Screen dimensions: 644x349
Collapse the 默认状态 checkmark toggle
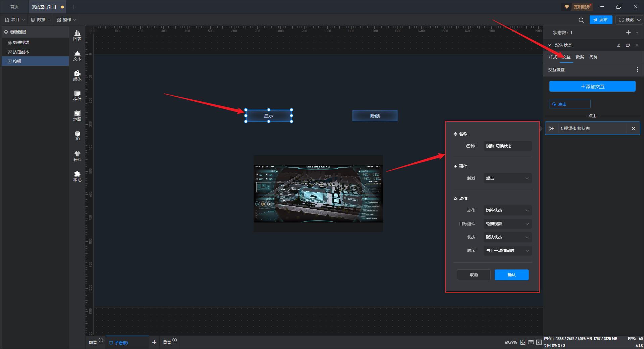(x=549, y=45)
